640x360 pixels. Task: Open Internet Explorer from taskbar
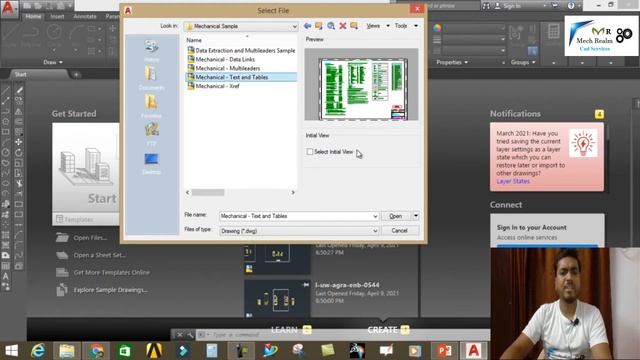pyautogui.click(x=38, y=351)
